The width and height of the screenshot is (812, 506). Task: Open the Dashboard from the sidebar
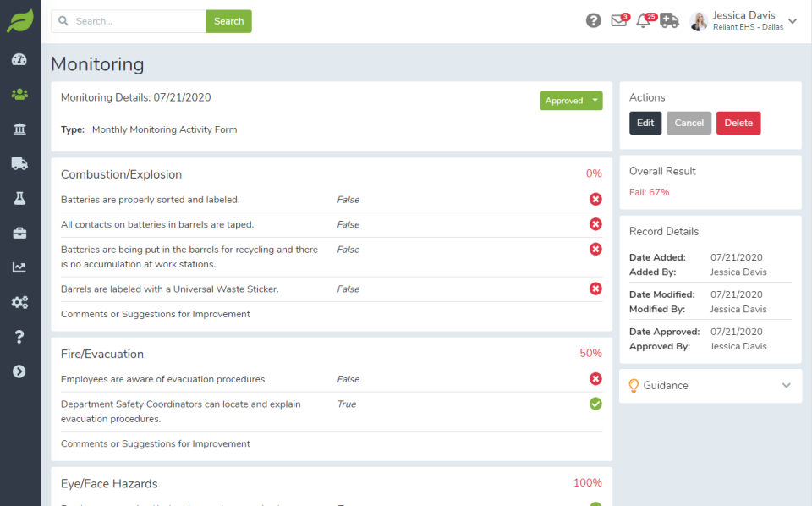pos(19,59)
